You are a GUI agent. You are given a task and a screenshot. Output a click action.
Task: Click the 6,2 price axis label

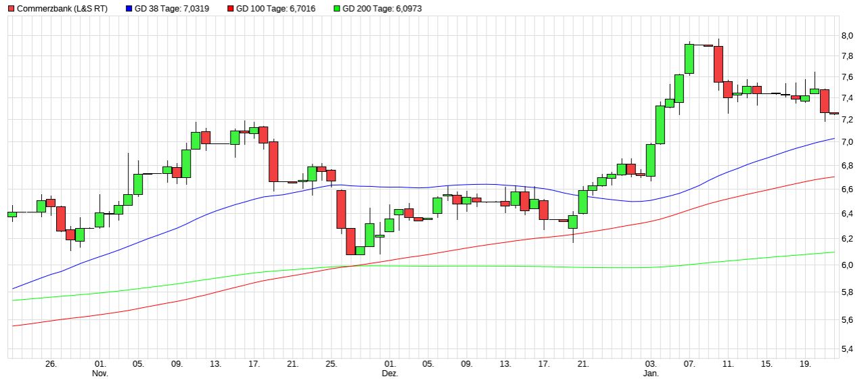click(x=847, y=239)
